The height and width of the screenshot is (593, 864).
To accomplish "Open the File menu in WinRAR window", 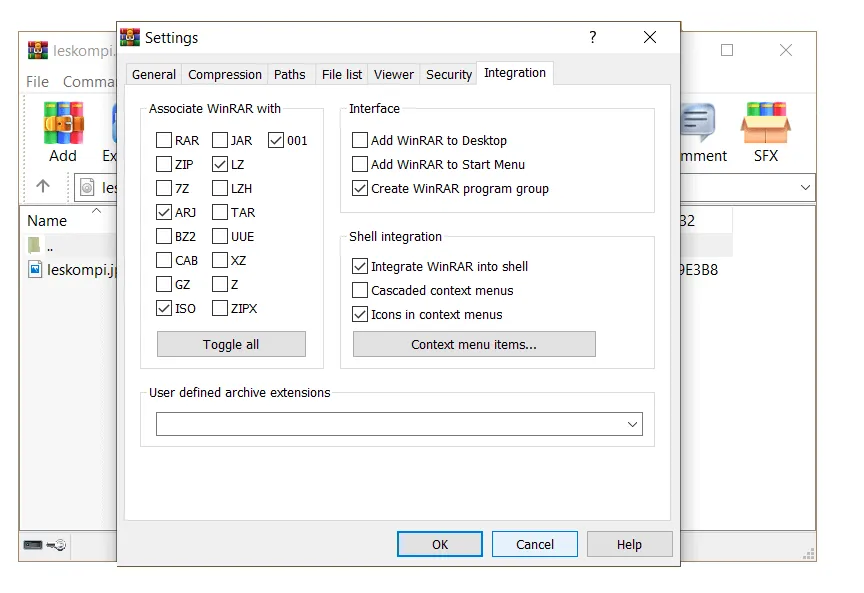I will tap(37, 82).
